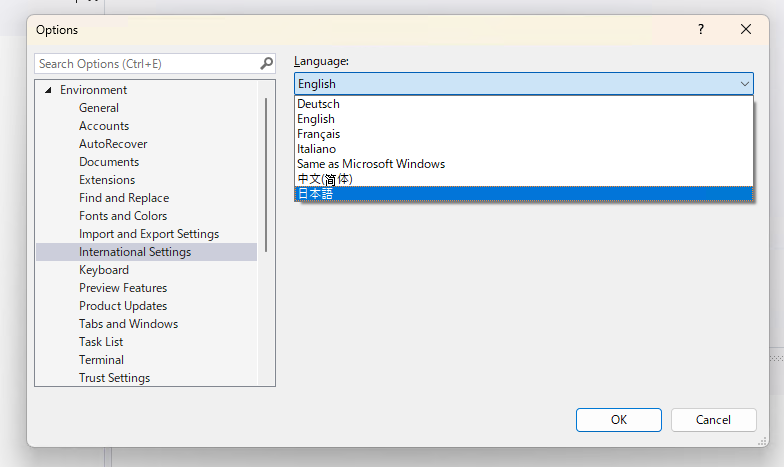
Task: Select Italiano language option
Action: [317, 149]
